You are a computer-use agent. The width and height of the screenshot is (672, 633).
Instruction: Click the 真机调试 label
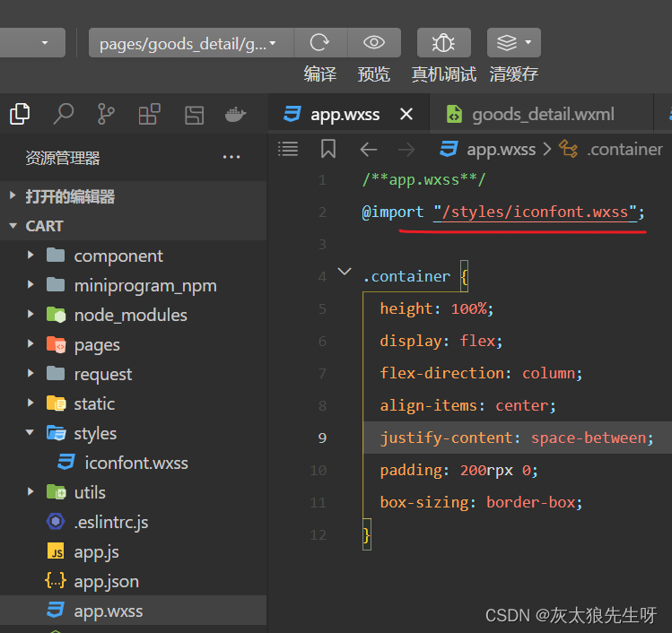pos(443,74)
